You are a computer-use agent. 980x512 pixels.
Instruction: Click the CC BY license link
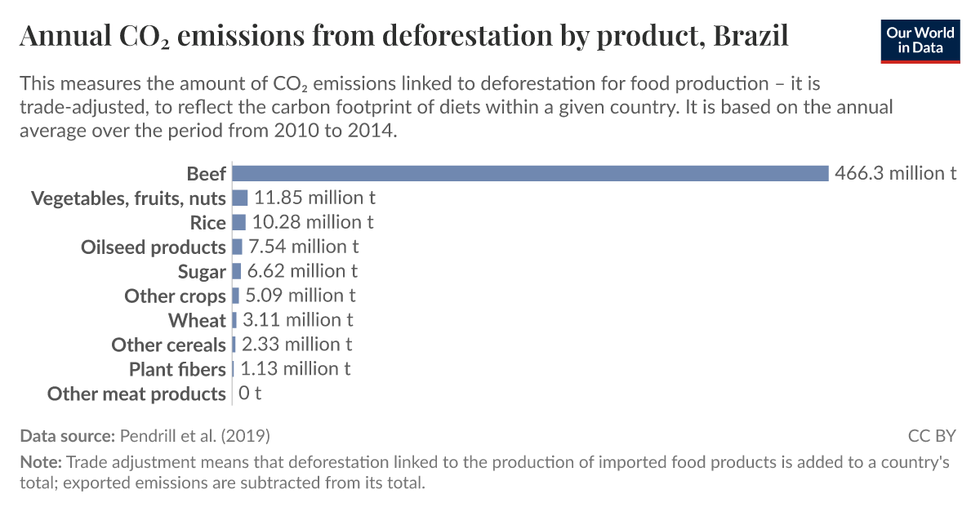(x=931, y=435)
